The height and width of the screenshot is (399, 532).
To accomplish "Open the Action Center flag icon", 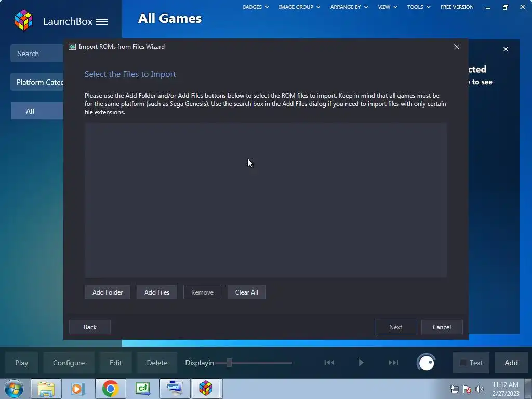I will coord(467,389).
